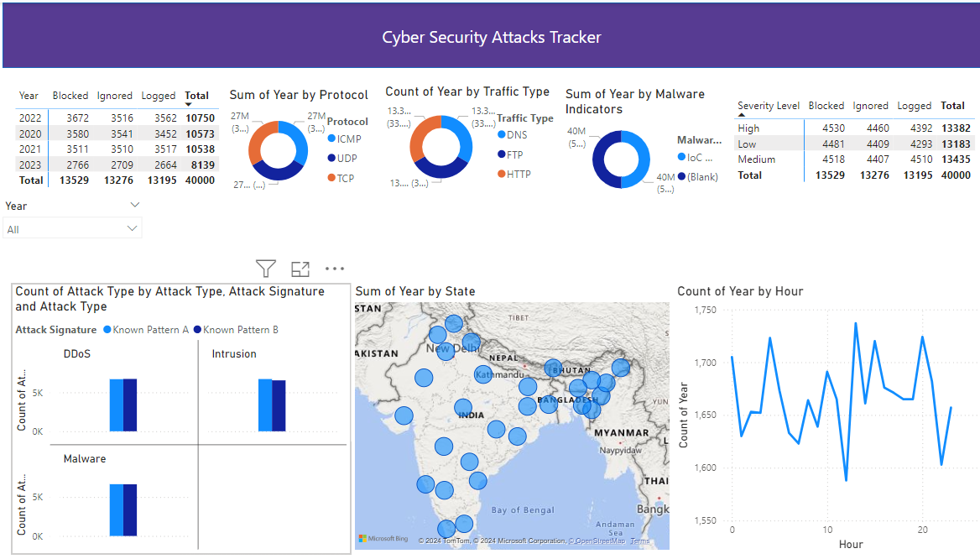This screenshot has height=559, width=980.
Task: Open the OpenStreetMap attribution link
Action: tap(598, 541)
